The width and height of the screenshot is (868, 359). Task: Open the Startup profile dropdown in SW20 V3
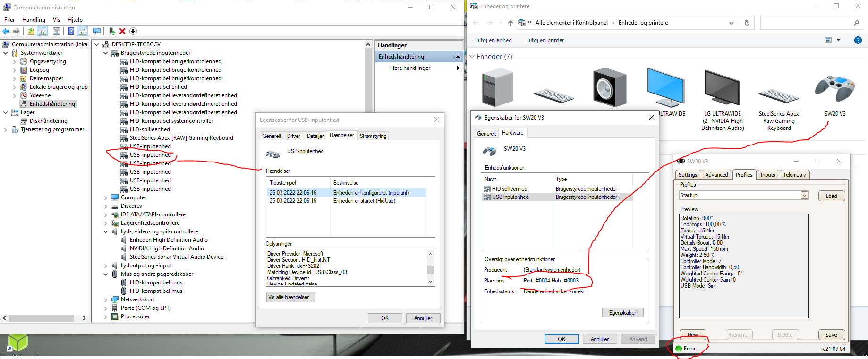pyautogui.click(x=804, y=196)
